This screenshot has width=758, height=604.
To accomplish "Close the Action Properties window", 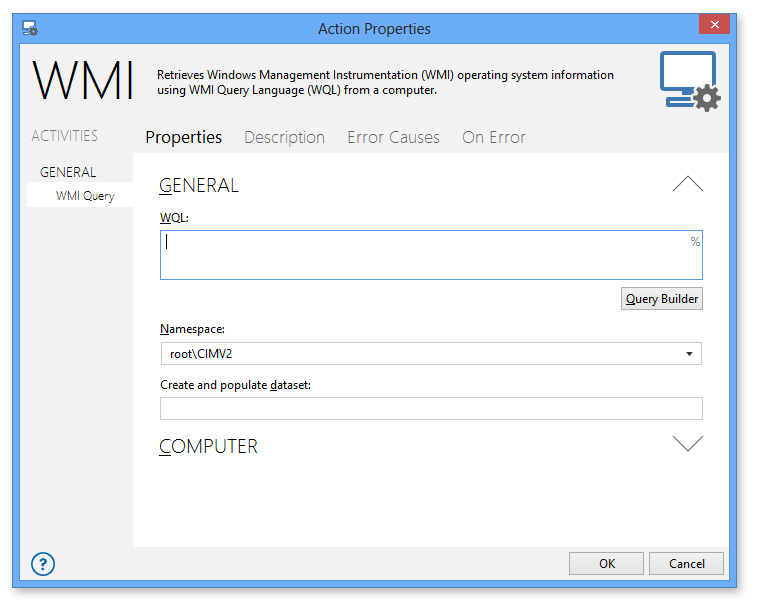I will pos(713,26).
